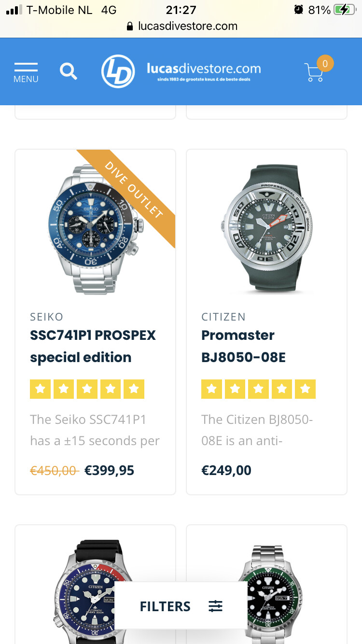Tap the lucasdivestore.com address bar

[x=181, y=26]
